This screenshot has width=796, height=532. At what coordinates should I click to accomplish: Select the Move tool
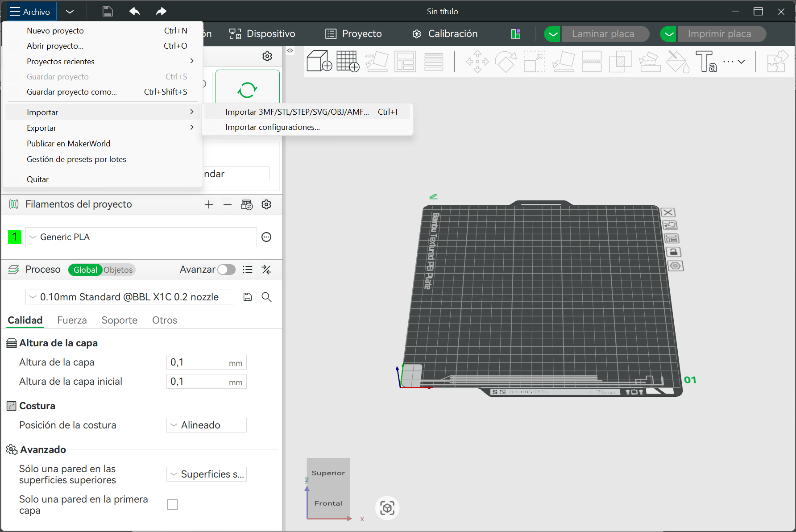click(477, 61)
